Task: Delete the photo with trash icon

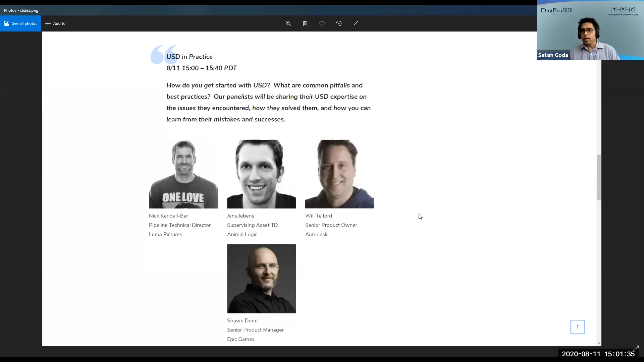Action: pyautogui.click(x=305, y=23)
